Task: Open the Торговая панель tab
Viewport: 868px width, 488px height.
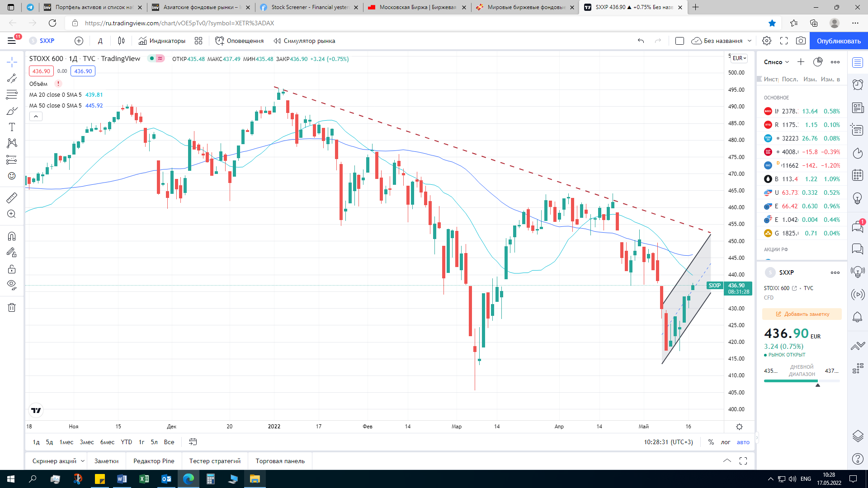Action: pos(280,461)
